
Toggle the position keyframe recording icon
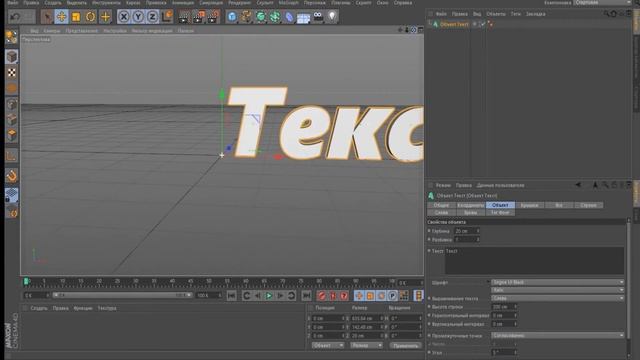click(x=359, y=296)
